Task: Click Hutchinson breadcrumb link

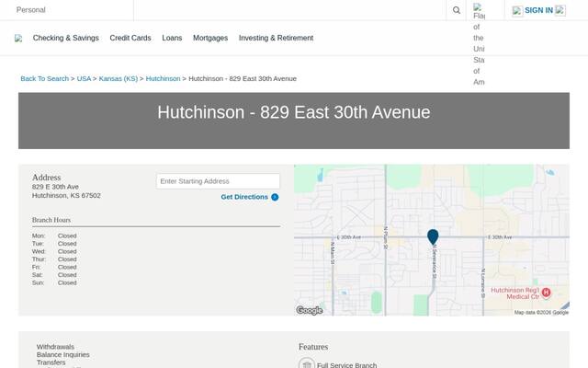Action: (163, 78)
